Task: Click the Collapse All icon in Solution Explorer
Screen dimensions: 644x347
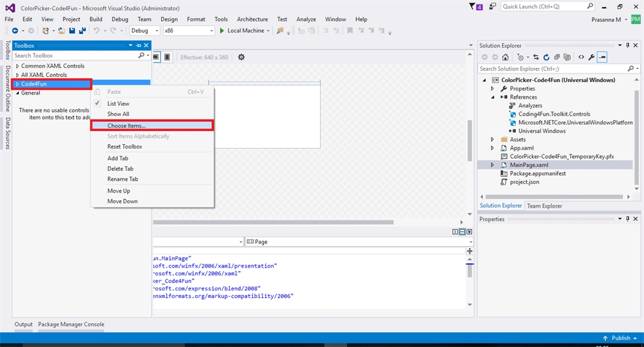Action: click(557, 57)
